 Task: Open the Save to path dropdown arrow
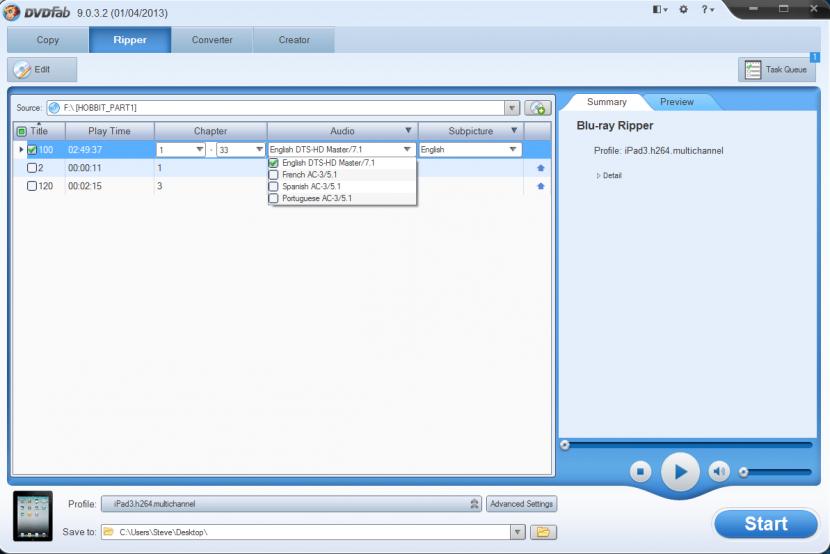coord(518,532)
